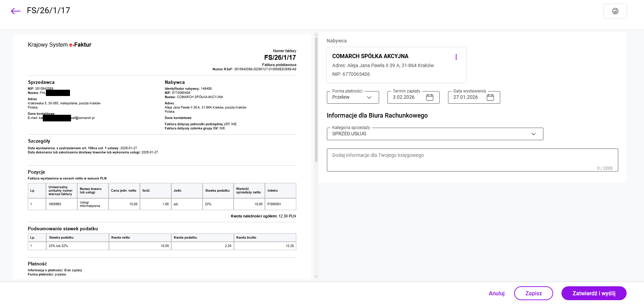
Task: Select the COMARCH SPÓŁKA AKCYJNA buyer name
Action: coord(370,56)
